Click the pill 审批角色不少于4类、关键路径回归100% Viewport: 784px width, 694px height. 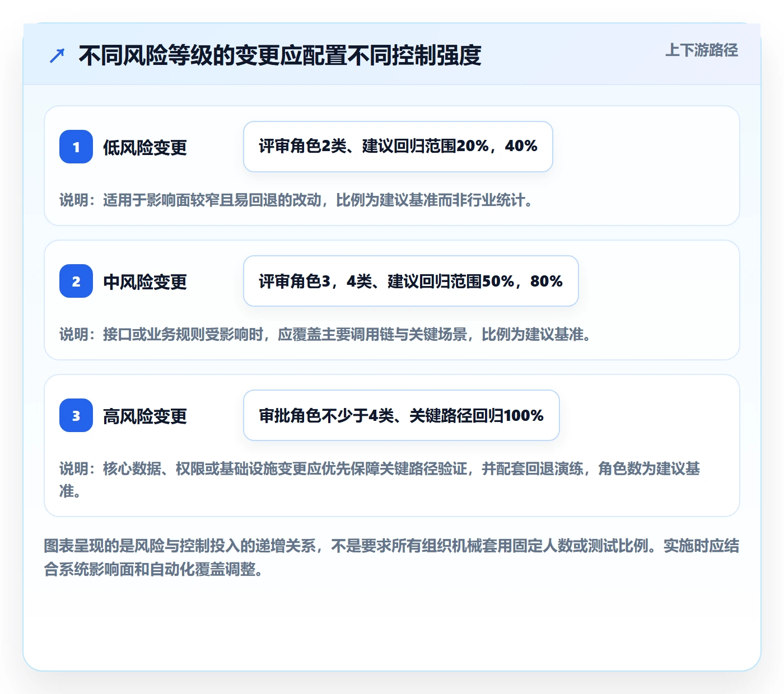pos(402,415)
